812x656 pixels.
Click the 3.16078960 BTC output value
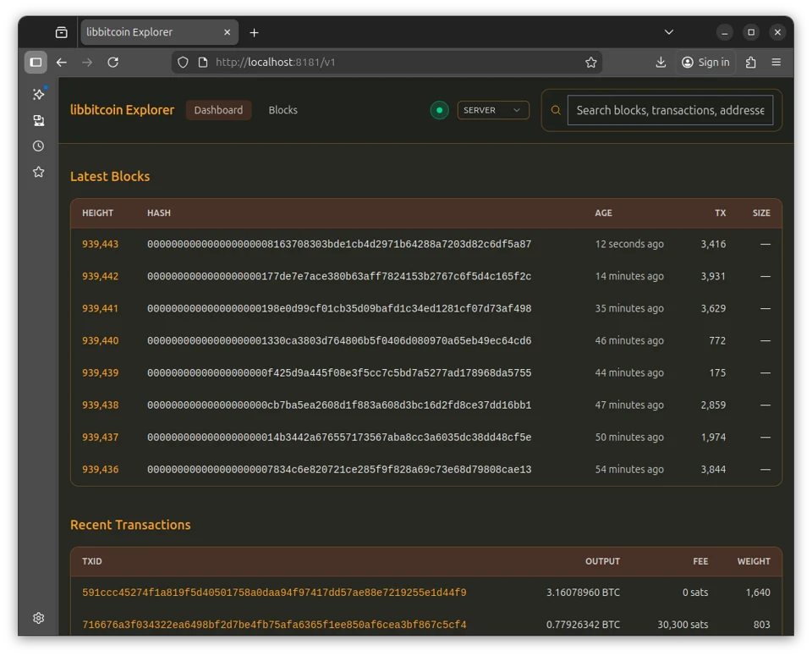pos(583,593)
